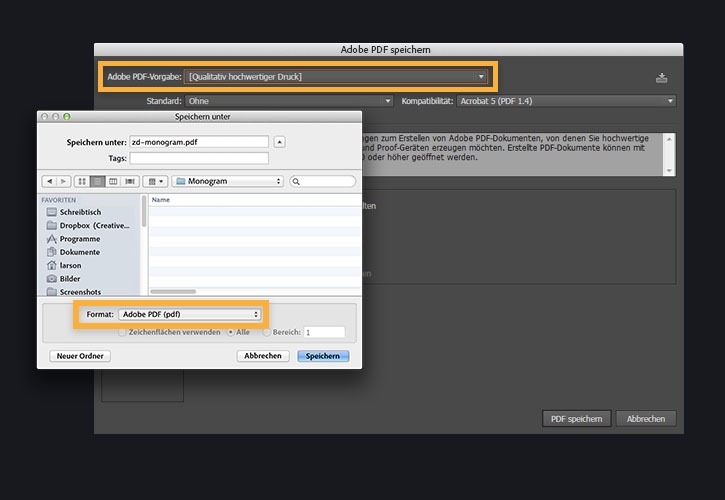Screen dimensions: 725x500
Task: Open the Format Adobe PDF (pdf) dropdown
Action: pos(190,315)
